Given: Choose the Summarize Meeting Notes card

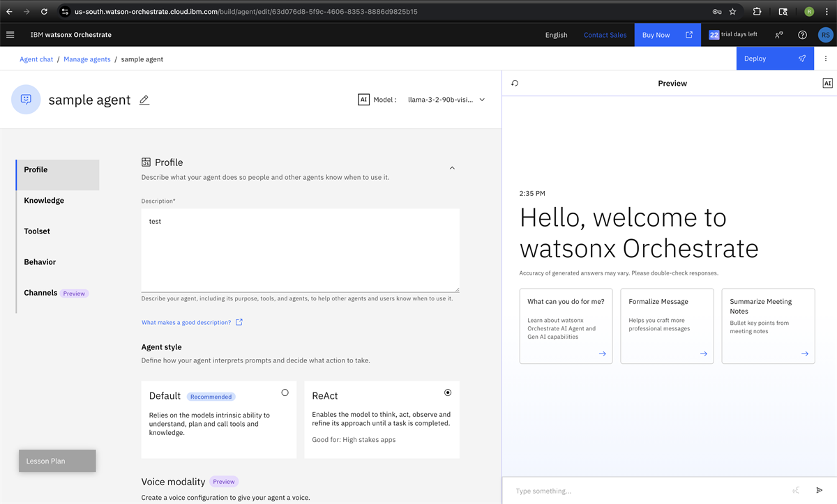Looking at the screenshot, I should 768,326.
